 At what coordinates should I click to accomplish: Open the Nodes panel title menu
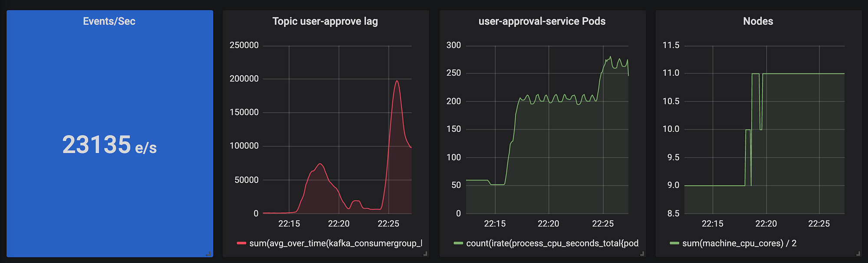pos(758,21)
